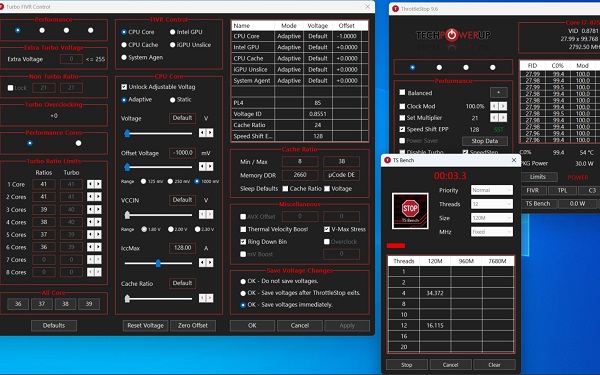The height and width of the screenshot is (375, 600).
Task: Click the ThrottleStop title bar icon
Action: pos(395,9)
